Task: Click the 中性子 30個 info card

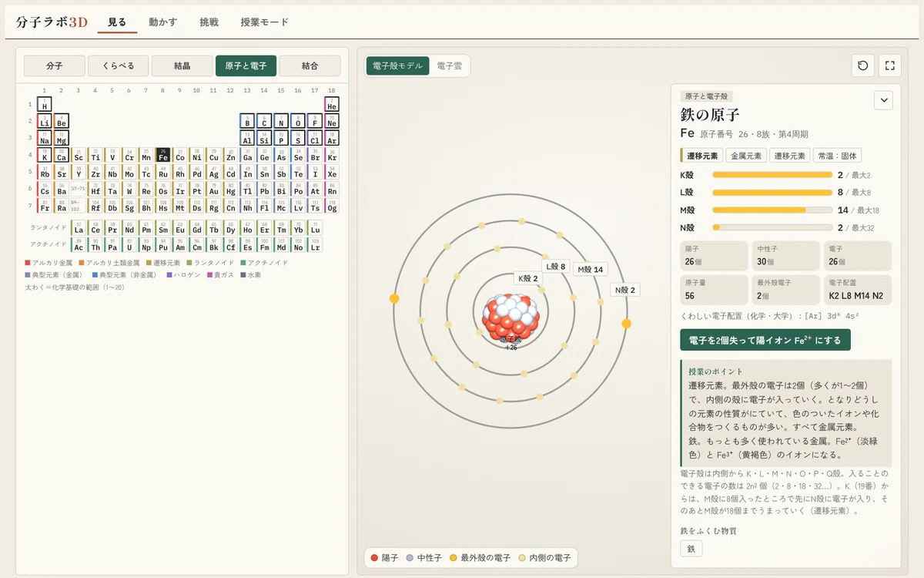Action: pyautogui.click(x=786, y=255)
